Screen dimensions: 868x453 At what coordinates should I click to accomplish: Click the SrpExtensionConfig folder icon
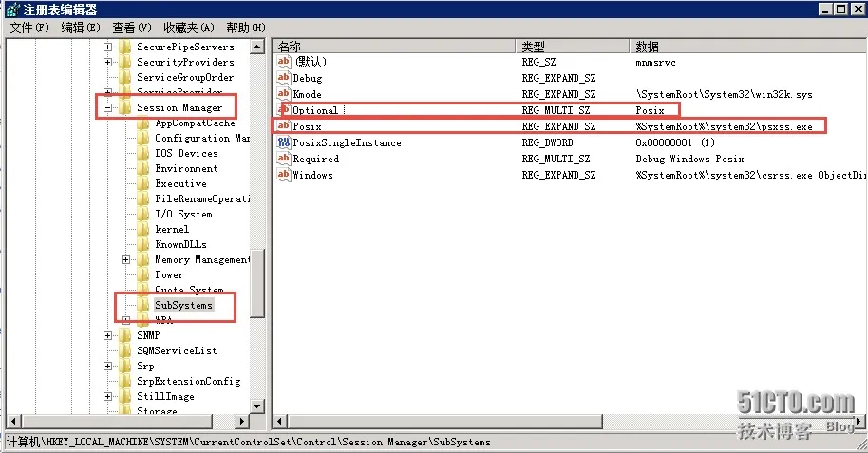[x=125, y=381]
